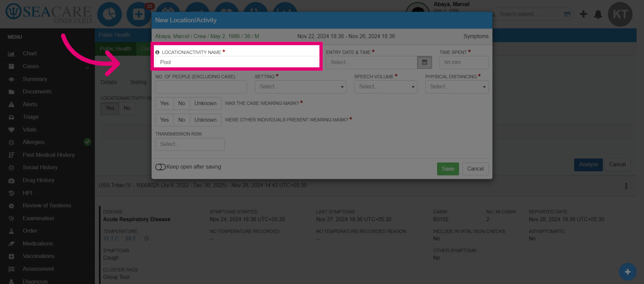Image resolution: width=644 pixels, height=284 pixels.
Task: Open the Setting dropdown
Action: [301, 87]
